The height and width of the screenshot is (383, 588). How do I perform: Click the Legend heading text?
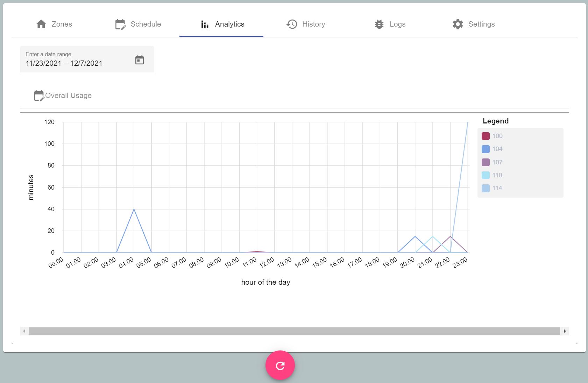tap(496, 121)
